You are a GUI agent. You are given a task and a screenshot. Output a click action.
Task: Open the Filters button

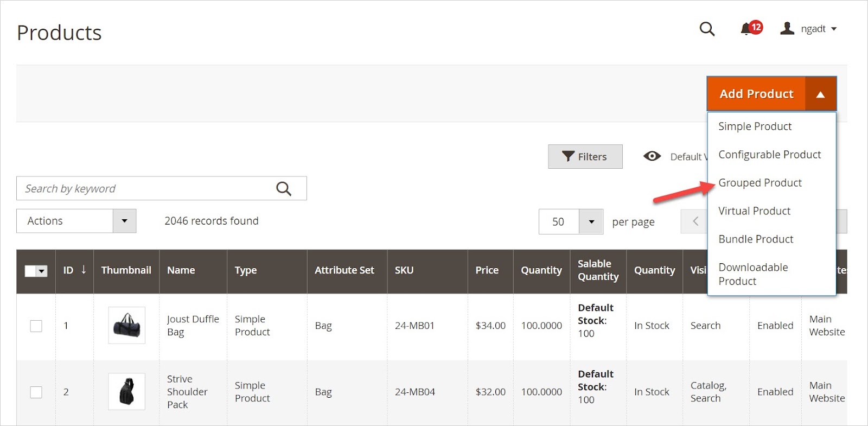(x=585, y=157)
